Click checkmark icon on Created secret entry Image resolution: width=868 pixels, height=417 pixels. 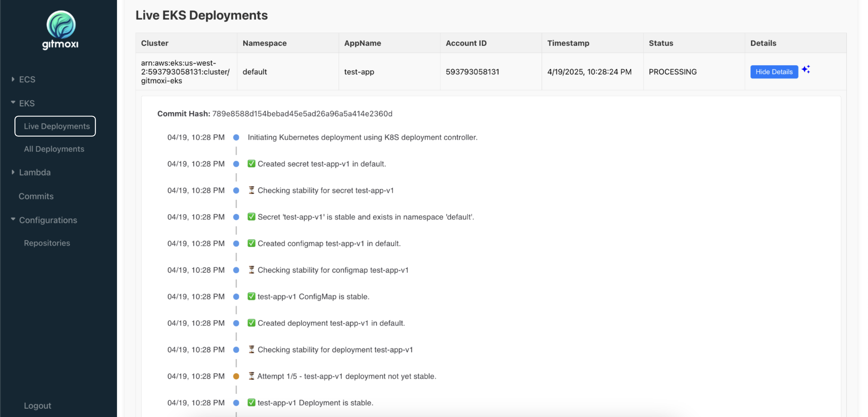click(x=251, y=164)
